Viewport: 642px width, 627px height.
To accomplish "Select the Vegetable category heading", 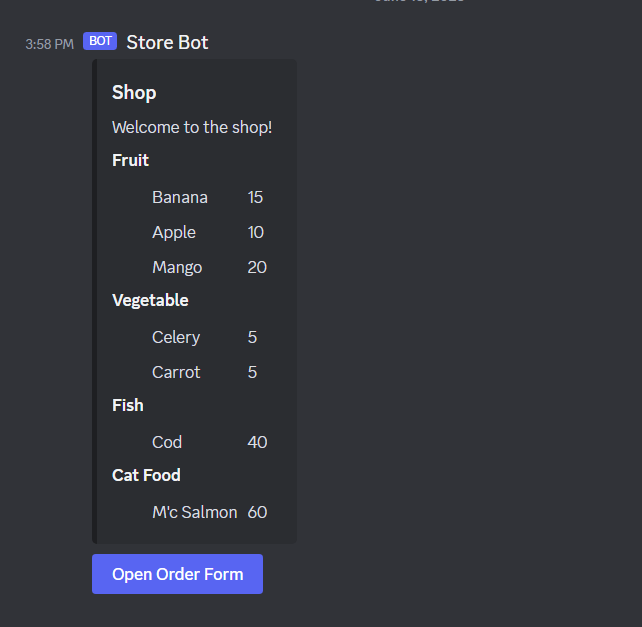I will pyautogui.click(x=150, y=300).
